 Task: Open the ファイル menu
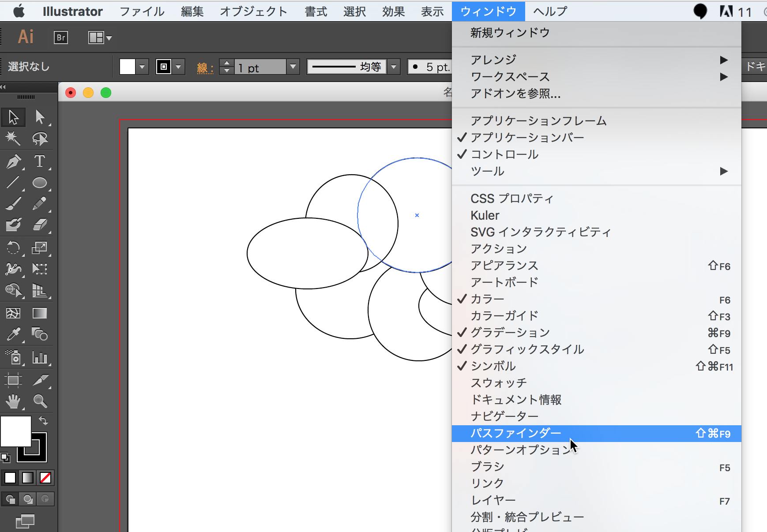point(142,11)
